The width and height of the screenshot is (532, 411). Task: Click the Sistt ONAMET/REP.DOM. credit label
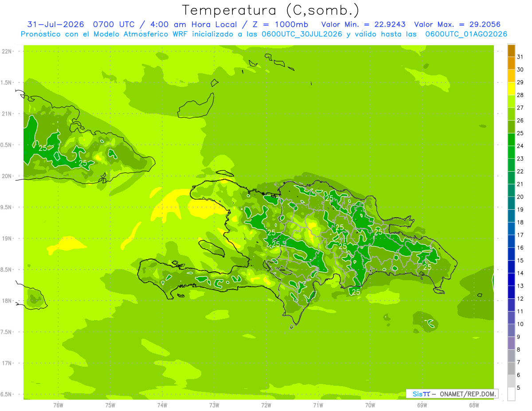(x=452, y=394)
